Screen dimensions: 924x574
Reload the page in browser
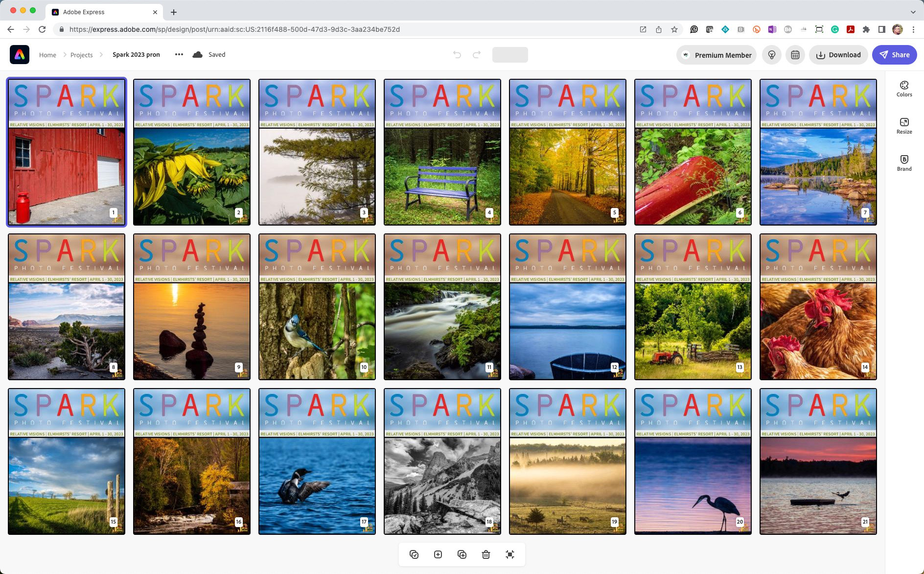(x=42, y=29)
